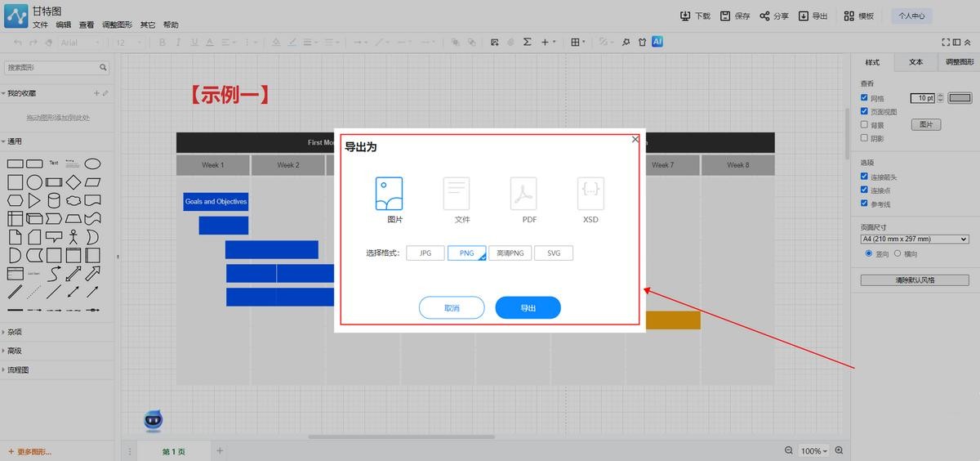Select the XSD export type icon
980x461 pixels.
pyautogui.click(x=590, y=194)
